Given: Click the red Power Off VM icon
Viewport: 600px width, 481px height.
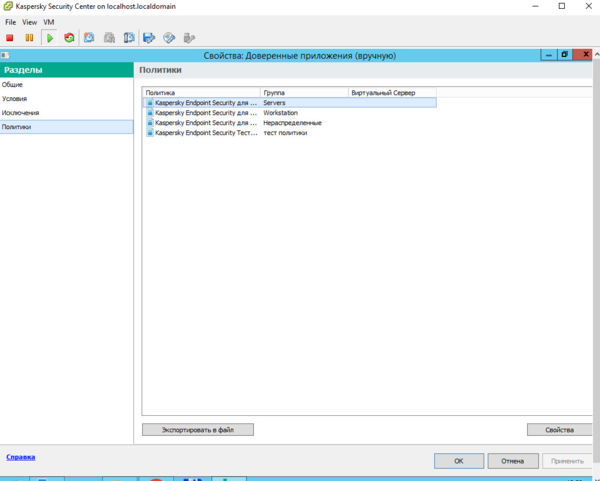Looking at the screenshot, I should [10, 38].
